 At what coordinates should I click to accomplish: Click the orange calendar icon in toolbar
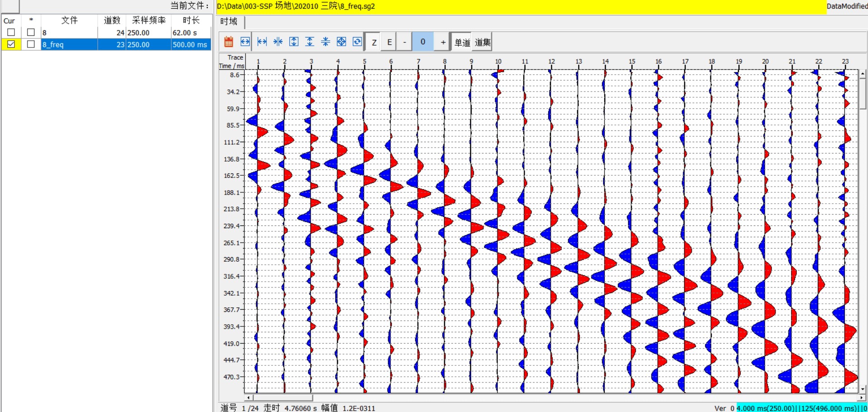(x=228, y=42)
